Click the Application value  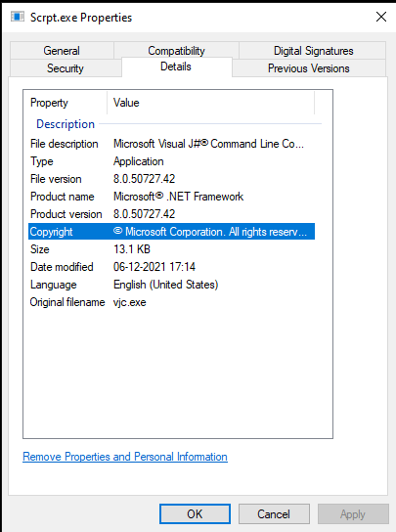pyautogui.click(x=139, y=161)
